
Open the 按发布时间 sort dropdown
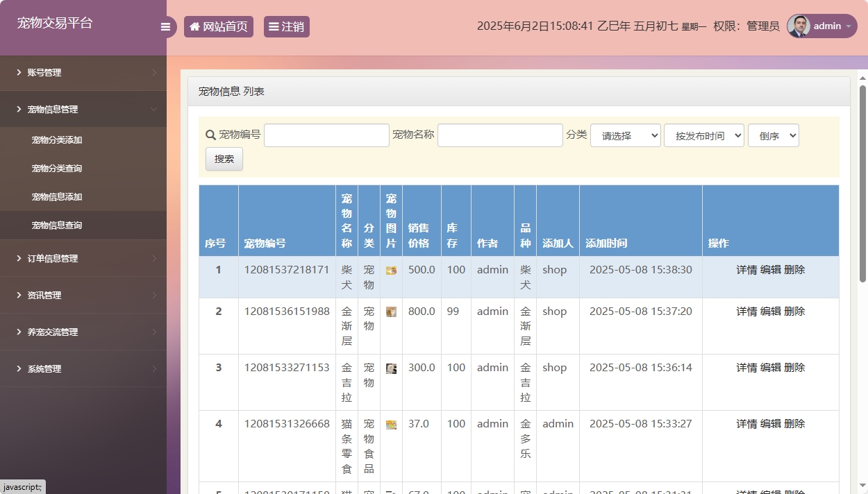click(x=703, y=135)
